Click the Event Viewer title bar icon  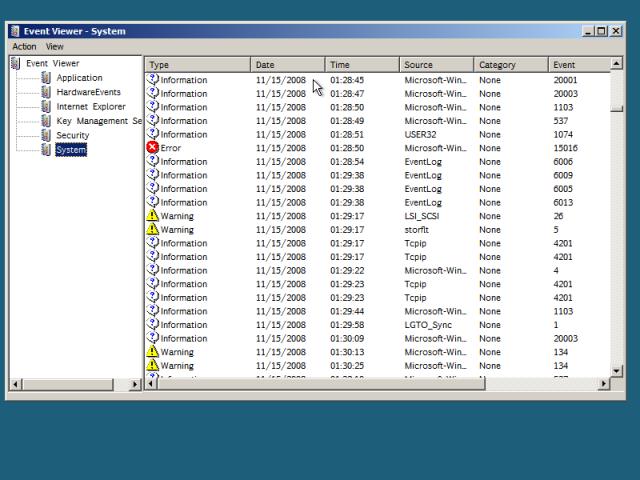[15, 31]
